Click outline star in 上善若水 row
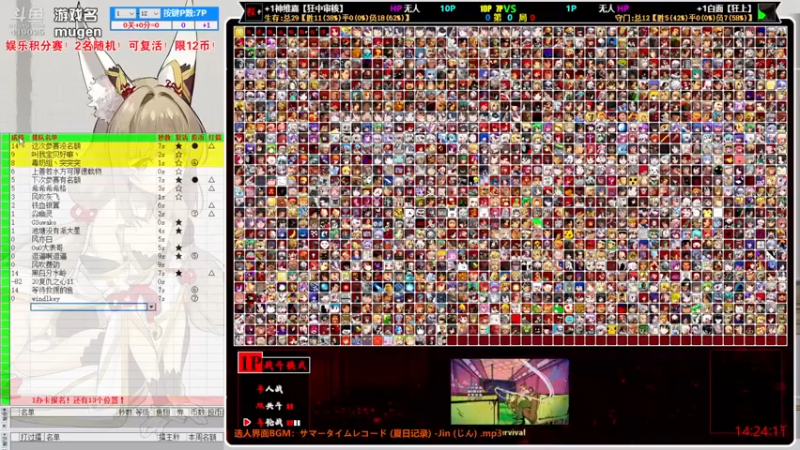 click(179, 171)
